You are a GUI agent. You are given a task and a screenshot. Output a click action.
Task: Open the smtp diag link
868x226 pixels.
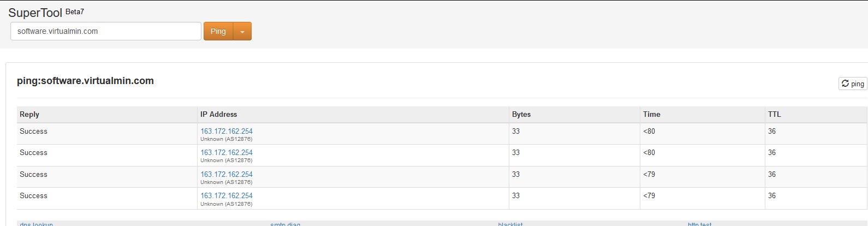(x=286, y=224)
